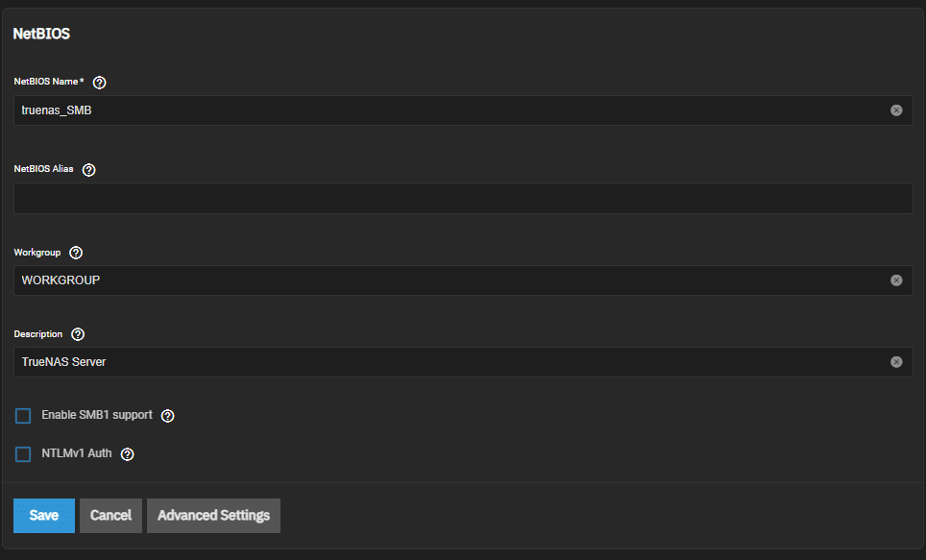Cancel the SMB configuration changes
The height and width of the screenshot is (560, 926).
pyautogui.click(x=111, y=516)
